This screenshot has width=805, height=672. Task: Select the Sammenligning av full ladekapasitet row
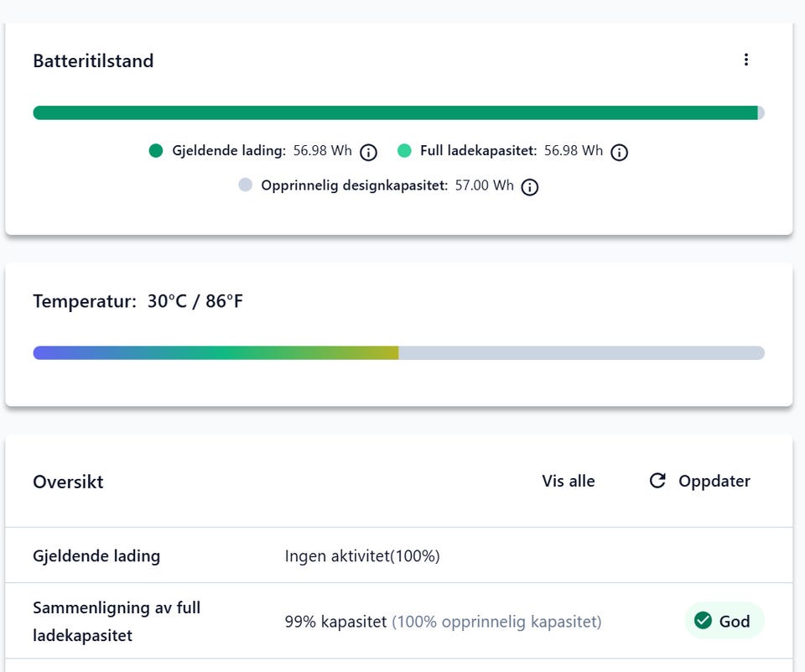point(398,621)
